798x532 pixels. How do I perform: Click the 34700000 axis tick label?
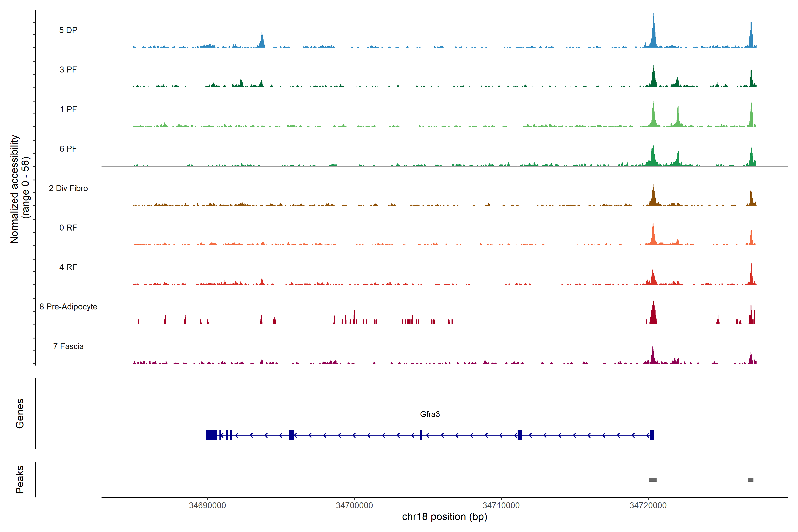[x=354, y=505]
